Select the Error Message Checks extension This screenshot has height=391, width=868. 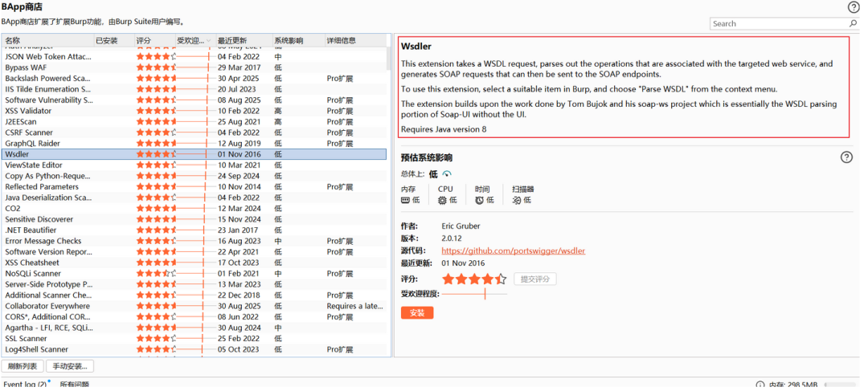click(194, 241)
